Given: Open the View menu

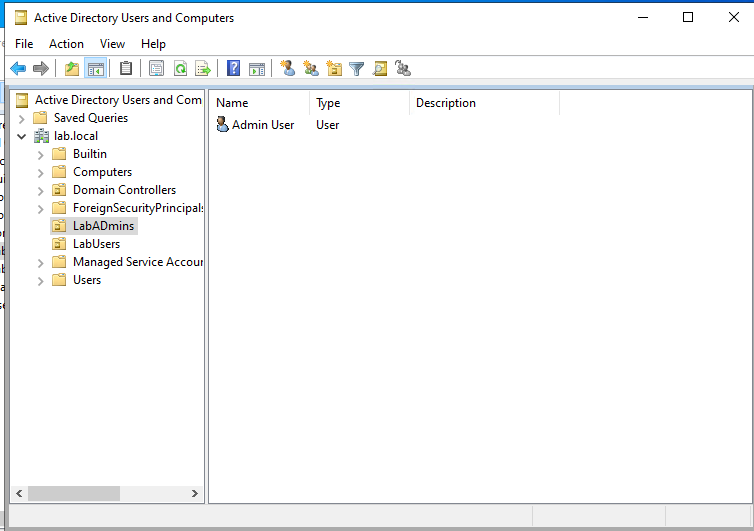Looking at the screenshot, I should pos(112,44).
